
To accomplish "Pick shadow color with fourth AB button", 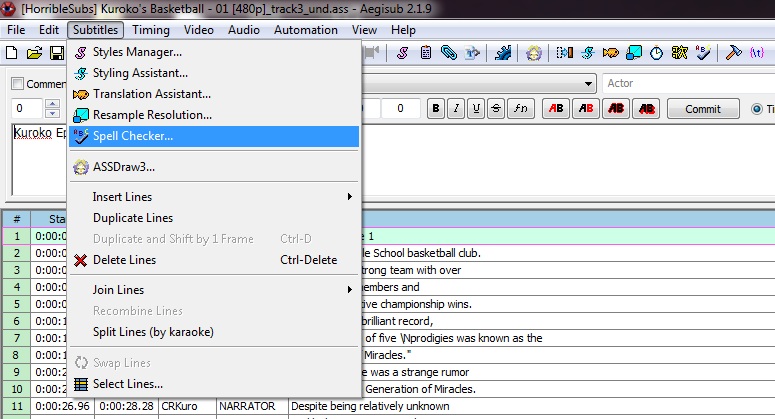I will click(x=646, y=108).
